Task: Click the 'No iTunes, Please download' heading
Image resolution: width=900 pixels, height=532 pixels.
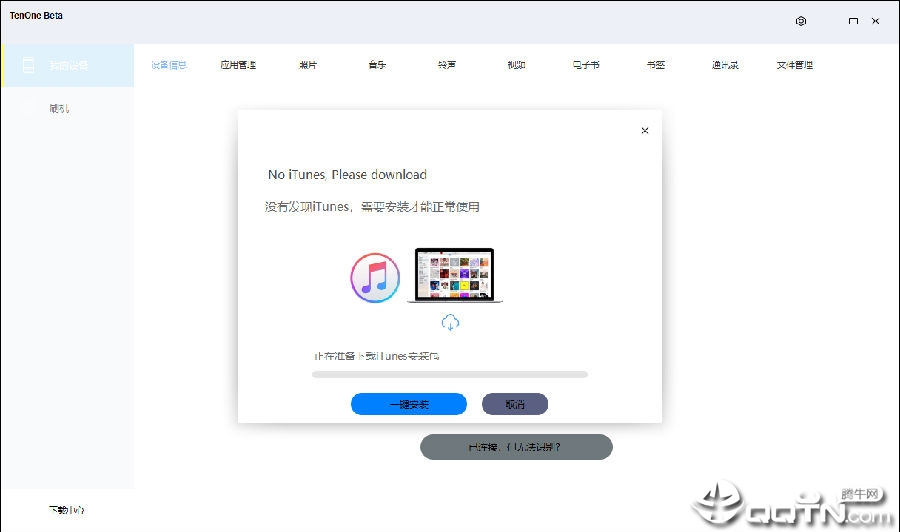Action: tap(347, 174)
